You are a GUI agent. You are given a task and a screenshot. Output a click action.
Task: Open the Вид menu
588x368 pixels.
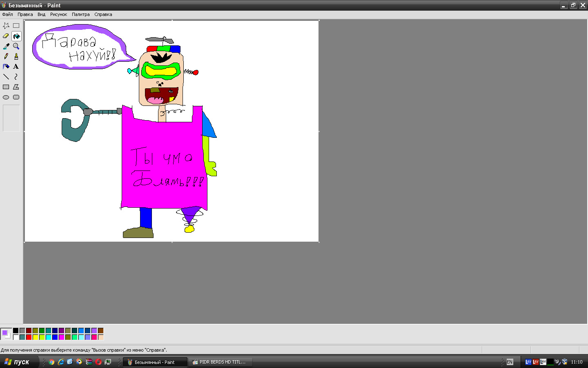[42, 14]
